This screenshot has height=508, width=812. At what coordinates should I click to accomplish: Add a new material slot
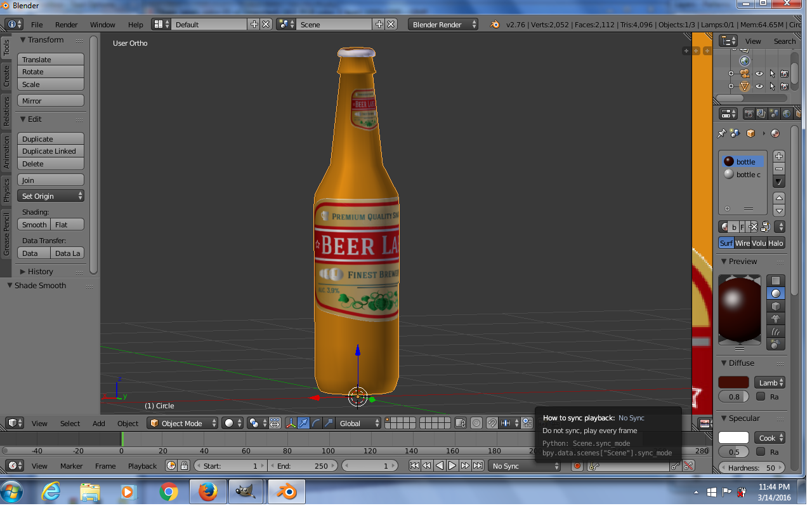tap(779, 156)
